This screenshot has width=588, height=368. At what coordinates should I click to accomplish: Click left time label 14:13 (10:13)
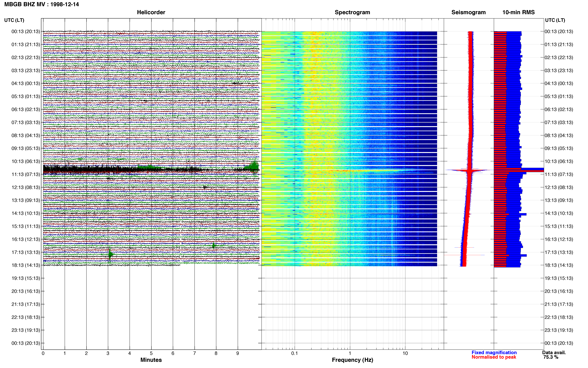pos(26,213)
